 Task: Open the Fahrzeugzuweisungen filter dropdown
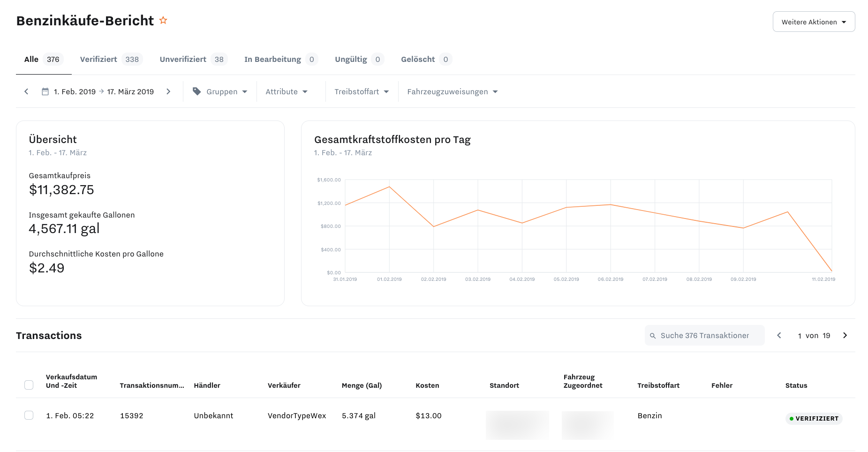point(452,91)
